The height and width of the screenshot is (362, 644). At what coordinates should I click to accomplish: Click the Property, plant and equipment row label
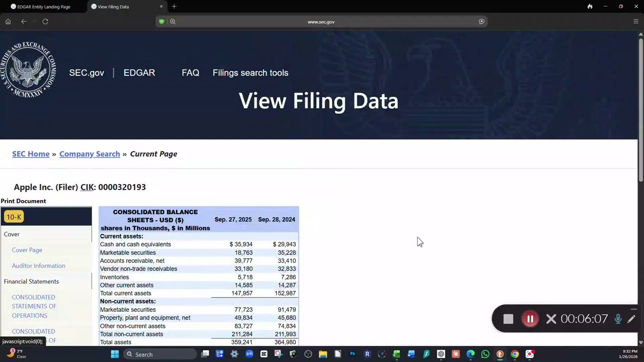[145, 318]
